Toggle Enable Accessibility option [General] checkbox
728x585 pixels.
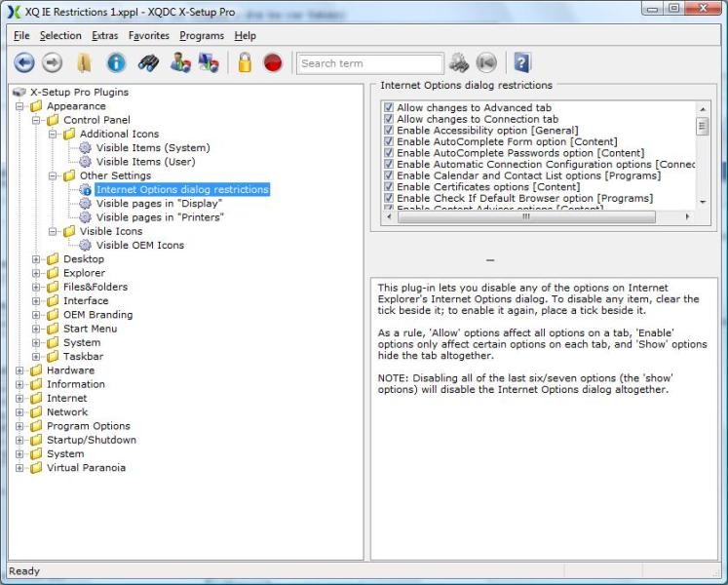pyautogui.click(x=389, y=130)
